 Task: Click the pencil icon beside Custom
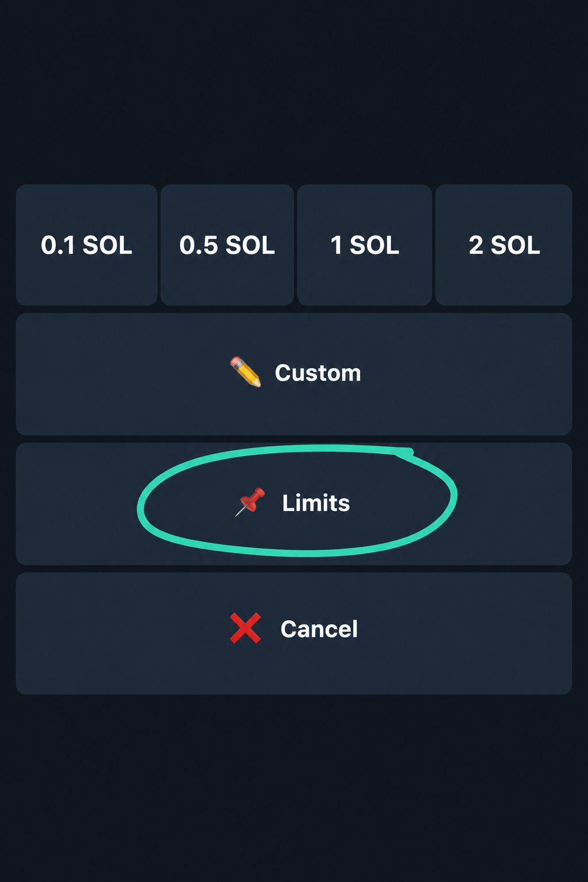pyautogui.click(x=246, y=372)
